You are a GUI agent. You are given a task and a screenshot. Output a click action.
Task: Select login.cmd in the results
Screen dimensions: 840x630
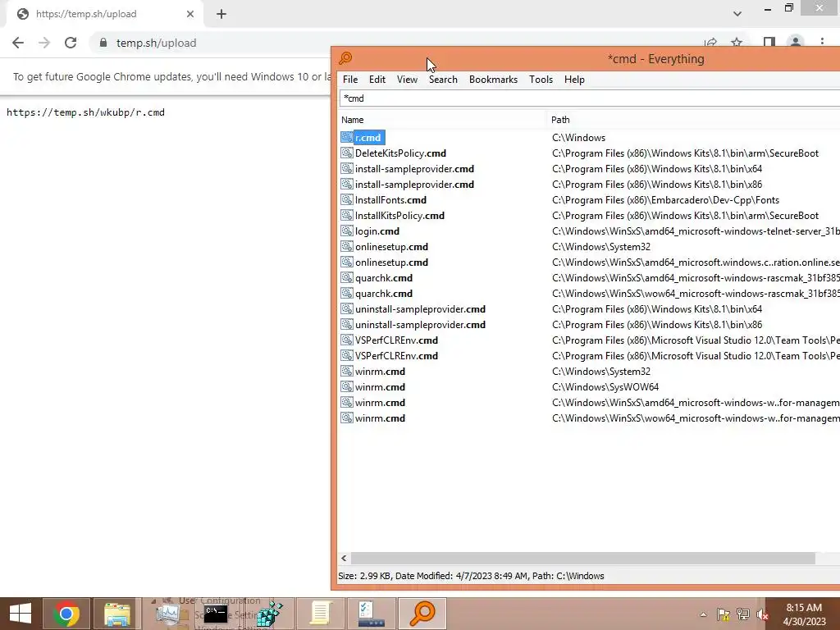click(x=377, y=231)
